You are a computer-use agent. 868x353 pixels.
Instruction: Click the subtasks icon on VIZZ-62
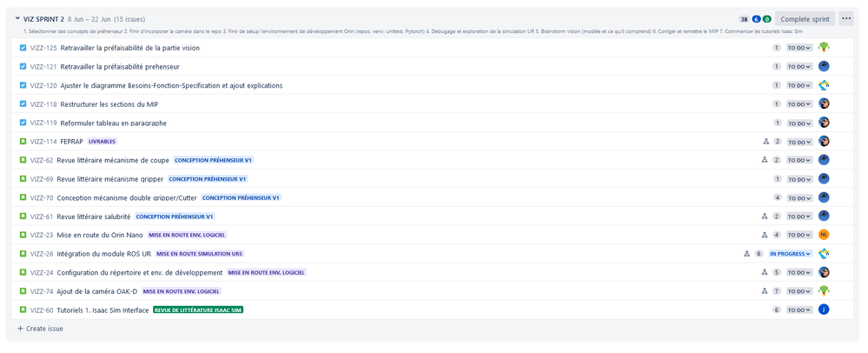pyautogui.click(x=765, y=160)
